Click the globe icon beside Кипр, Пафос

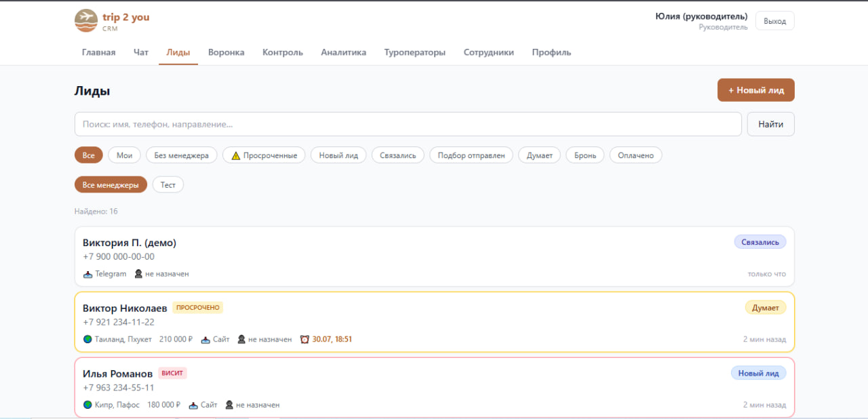(x=87, y=405)
